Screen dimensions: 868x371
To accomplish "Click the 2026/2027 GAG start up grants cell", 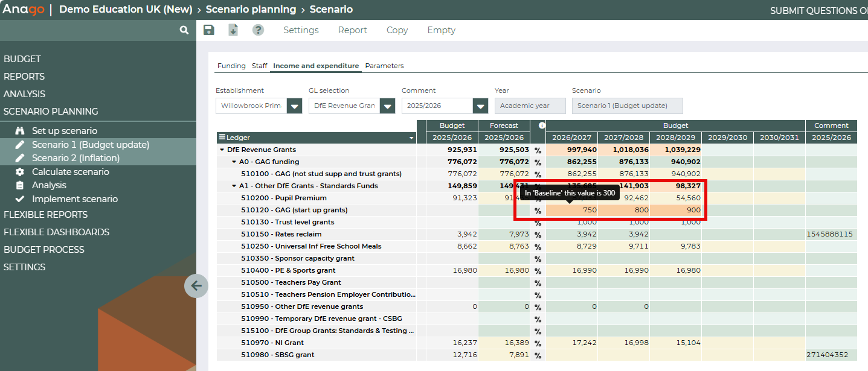I will point(572,210).
